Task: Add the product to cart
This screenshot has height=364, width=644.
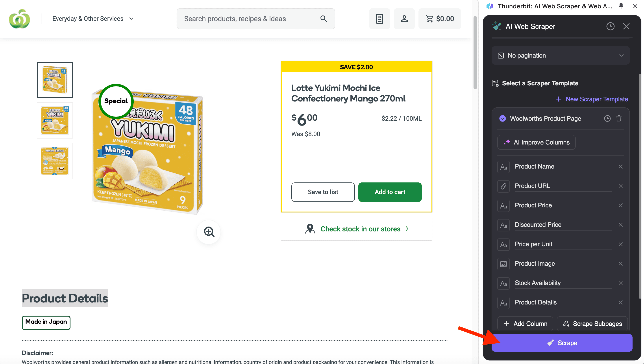Action: [390, 192]
